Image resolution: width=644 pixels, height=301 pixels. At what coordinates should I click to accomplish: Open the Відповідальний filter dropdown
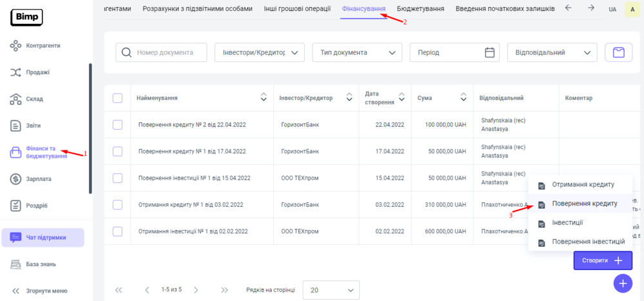pyautogui.click(x=552, y=52)
